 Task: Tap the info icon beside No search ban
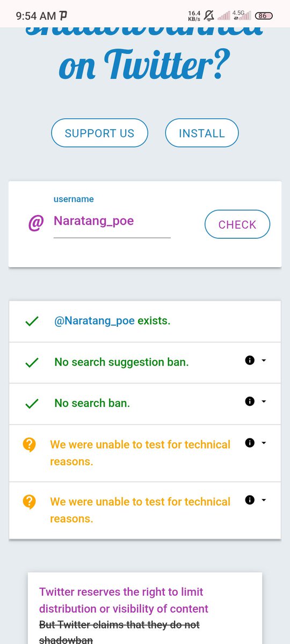[x=249, y=401]
